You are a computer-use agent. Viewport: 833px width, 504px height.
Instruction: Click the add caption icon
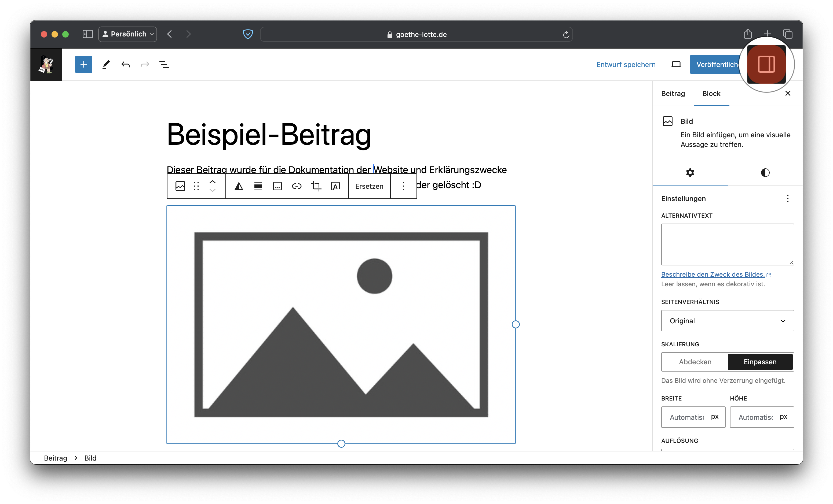click(277, 186)
